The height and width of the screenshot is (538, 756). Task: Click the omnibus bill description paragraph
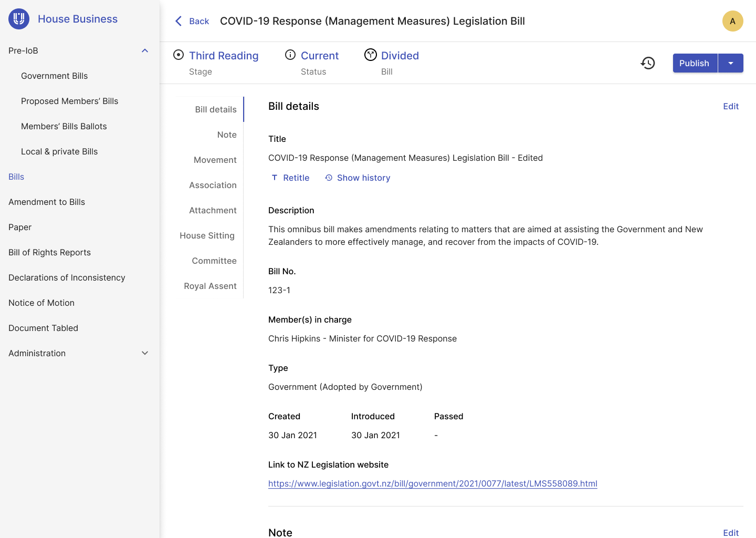(x=486, y=235)
